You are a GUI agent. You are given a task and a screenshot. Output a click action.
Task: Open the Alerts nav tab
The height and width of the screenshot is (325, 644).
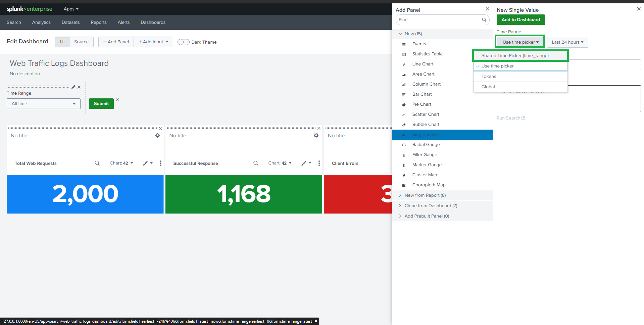[123, 22]
